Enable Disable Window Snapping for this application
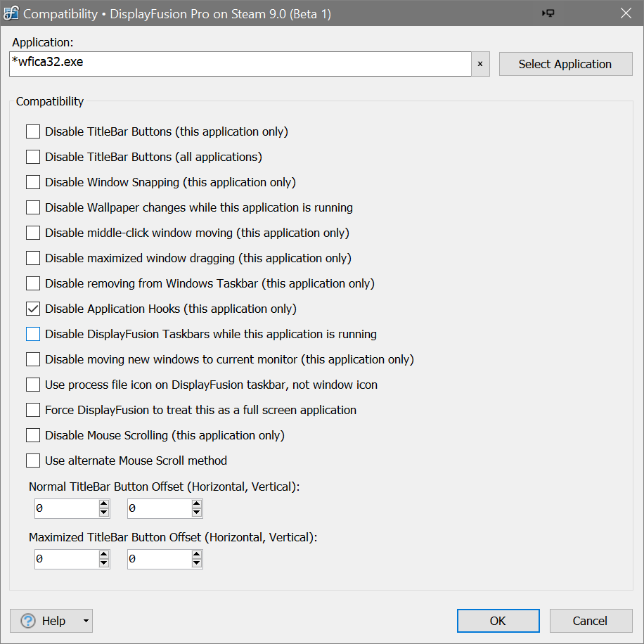Screen dimensions: 644x644 33,182
